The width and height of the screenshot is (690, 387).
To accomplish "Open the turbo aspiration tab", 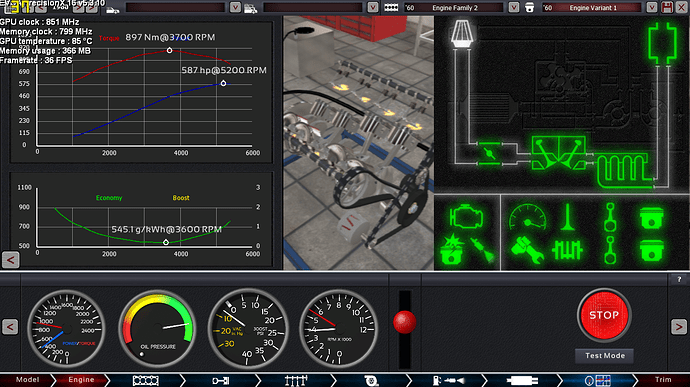I will (x=371, y=380).
